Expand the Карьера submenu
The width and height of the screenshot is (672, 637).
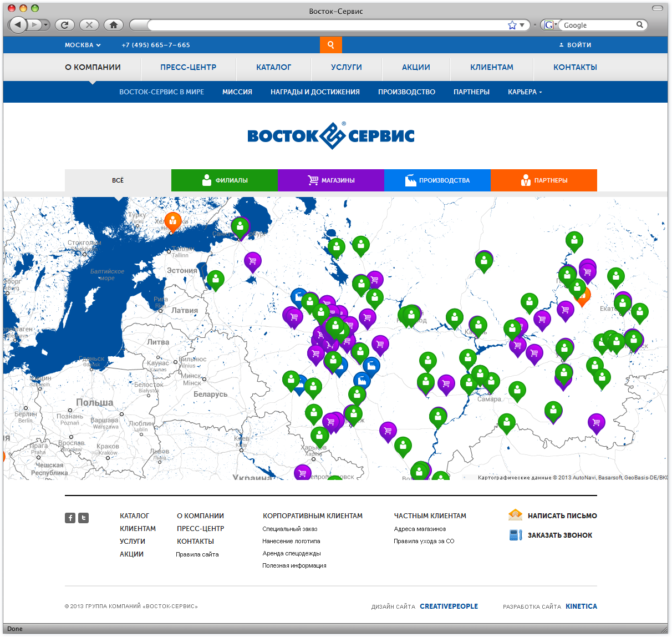point(525,92)
